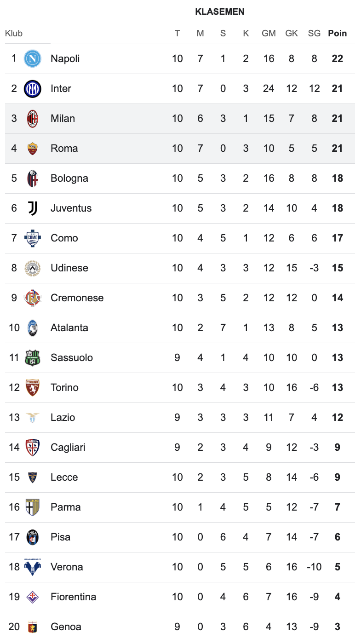
Task: Click the Verona club logo
Action: (x=33, y=567)
